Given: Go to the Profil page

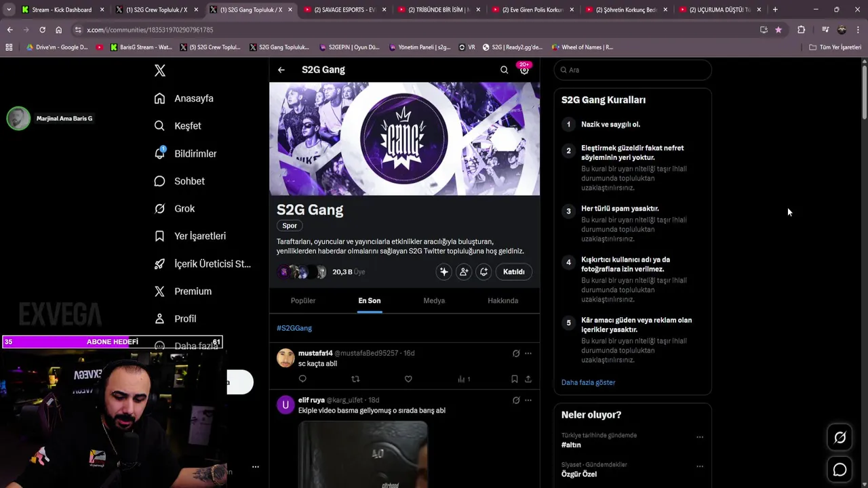Looking at the screenshot, I should (x=175, y=319).
